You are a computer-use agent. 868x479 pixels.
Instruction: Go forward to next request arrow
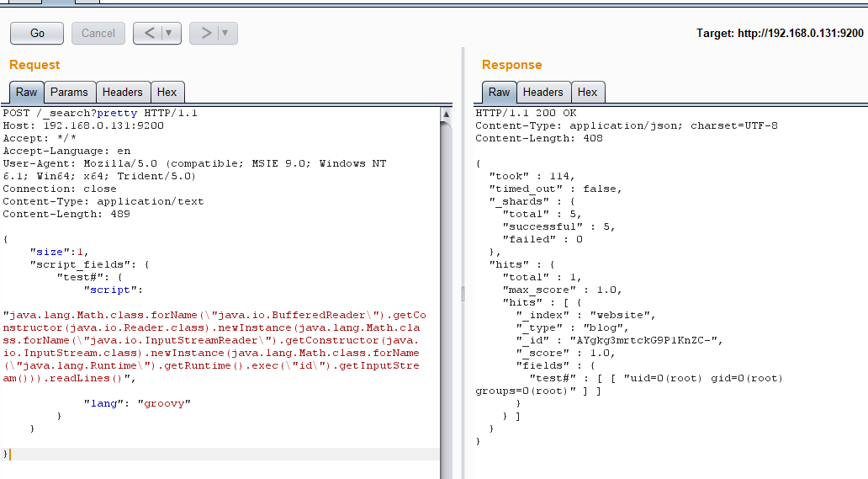[206, 33]
